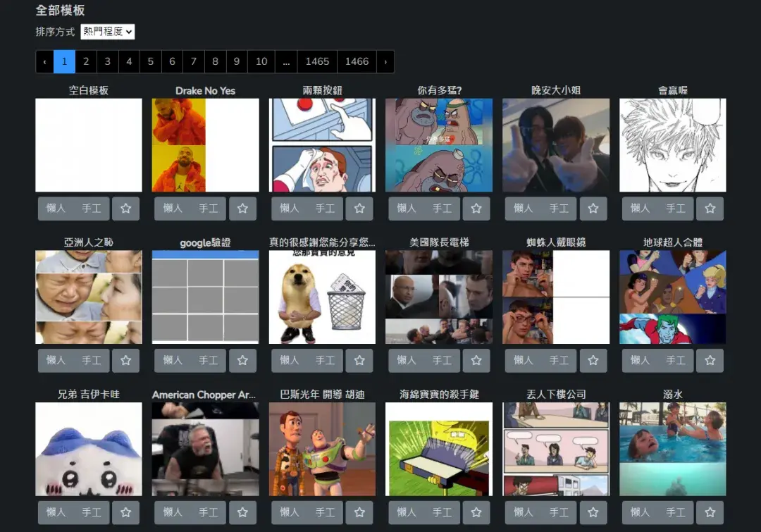Click the 地球超人合體 title

click(673, 242)
